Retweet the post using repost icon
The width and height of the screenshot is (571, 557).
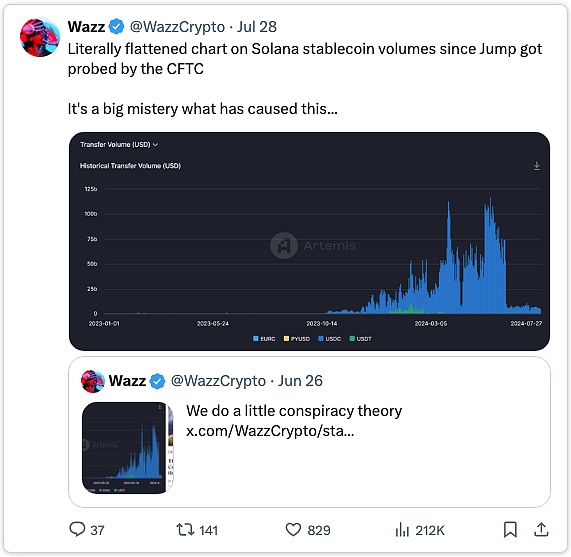[185, 529]
